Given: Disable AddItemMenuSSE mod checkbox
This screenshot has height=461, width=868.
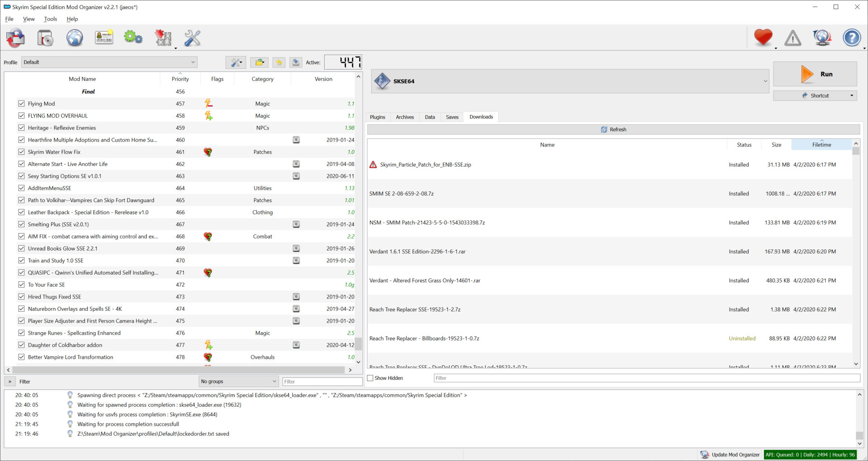Looking at the screenshot, I should pos(21,188).
